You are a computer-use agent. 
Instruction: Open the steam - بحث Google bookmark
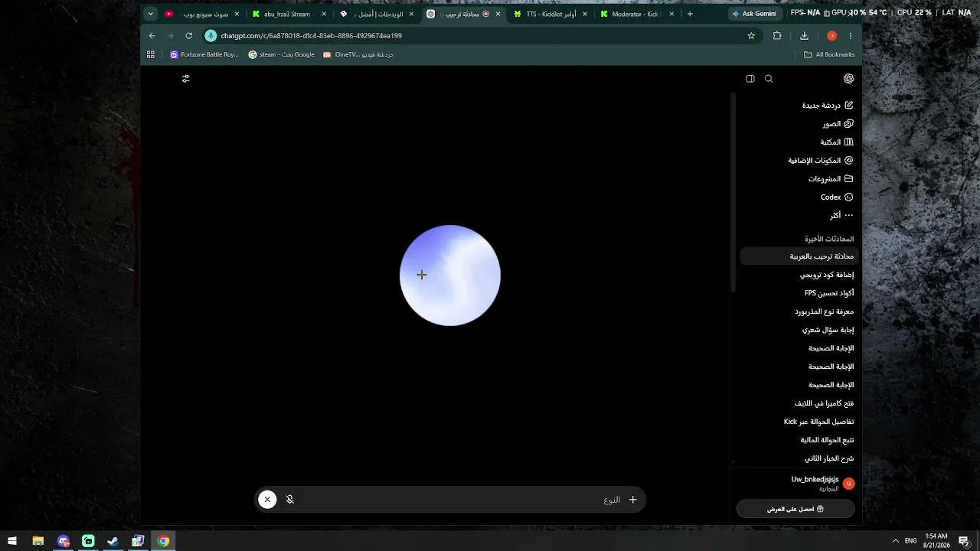click(x=282, y=54)
